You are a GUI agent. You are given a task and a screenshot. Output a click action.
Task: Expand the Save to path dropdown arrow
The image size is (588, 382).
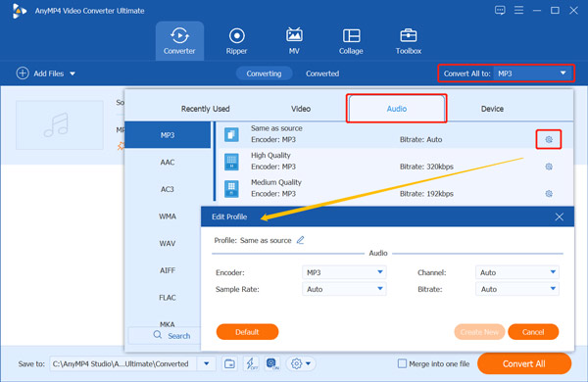click(x=206, y=363)
